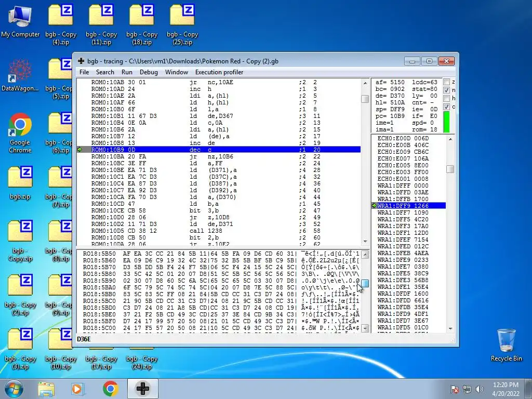Open Action Center flag in tray
This screenshot has height=399, width=532.
click(455, 389)
